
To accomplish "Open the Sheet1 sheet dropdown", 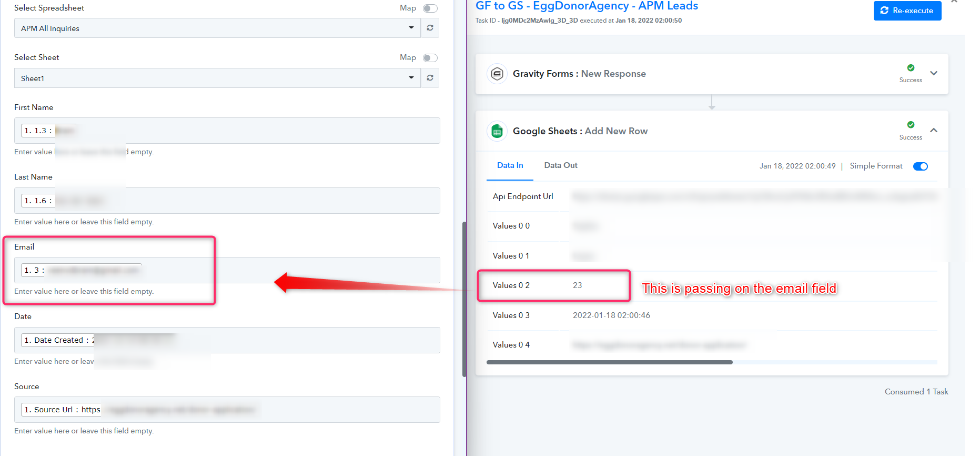I will coord(217,78).
